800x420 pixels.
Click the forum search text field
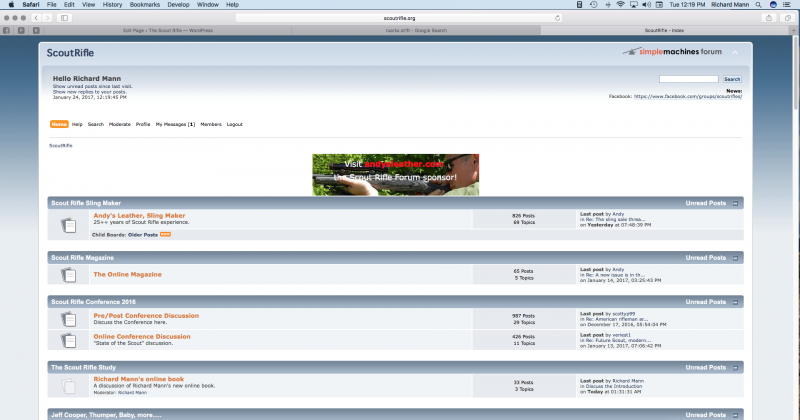pyautogui.click(x=688, y=79)
